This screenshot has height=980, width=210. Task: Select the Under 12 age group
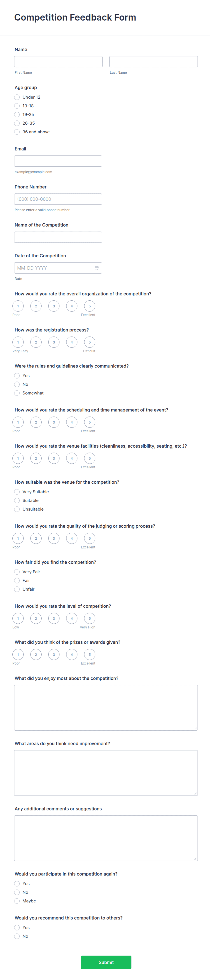pos(17,97)
